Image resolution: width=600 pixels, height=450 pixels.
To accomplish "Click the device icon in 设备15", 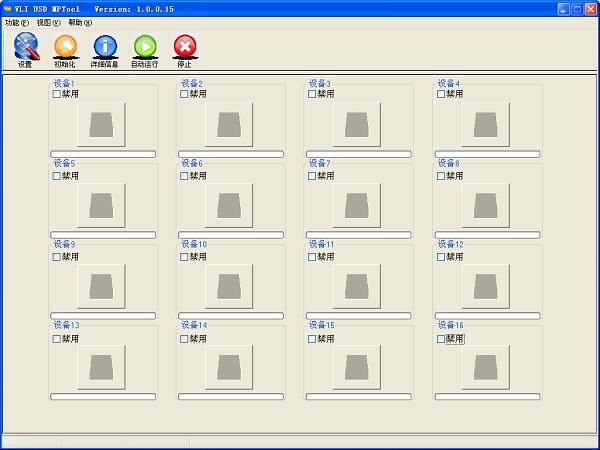I will (357, 368).
